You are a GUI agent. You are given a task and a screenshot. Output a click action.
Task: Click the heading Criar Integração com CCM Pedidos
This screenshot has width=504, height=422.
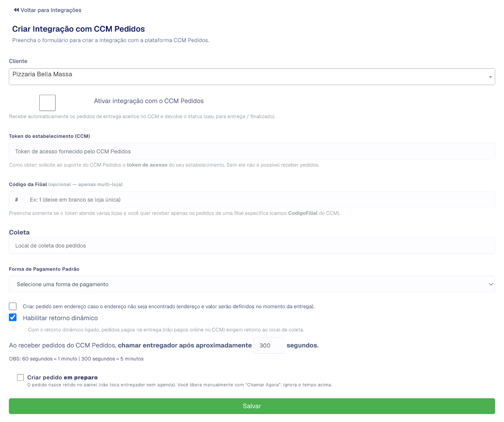[79, 29]
